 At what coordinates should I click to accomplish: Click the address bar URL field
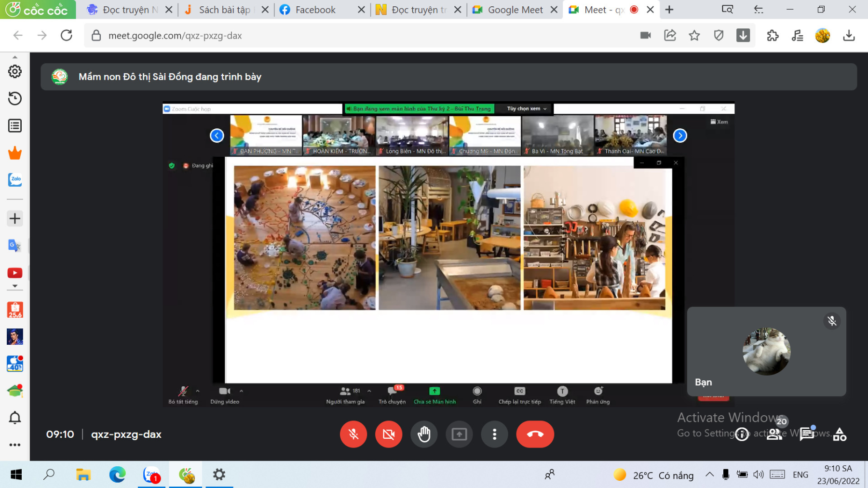coord(338,35)
